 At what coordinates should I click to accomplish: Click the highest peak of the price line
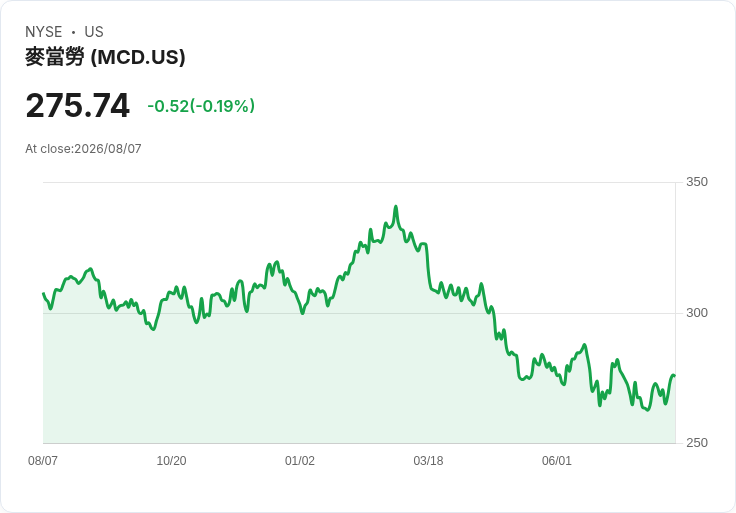pos(396,207)
